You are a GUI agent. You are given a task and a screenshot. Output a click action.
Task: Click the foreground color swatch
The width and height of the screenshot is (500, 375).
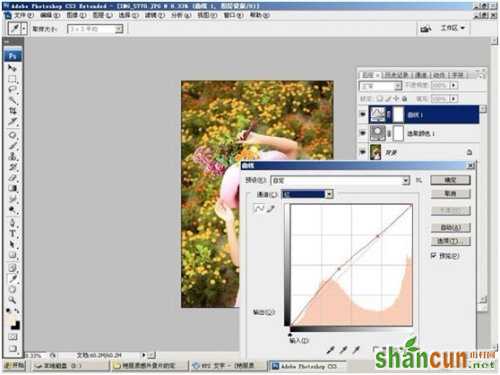pos(11,321)
